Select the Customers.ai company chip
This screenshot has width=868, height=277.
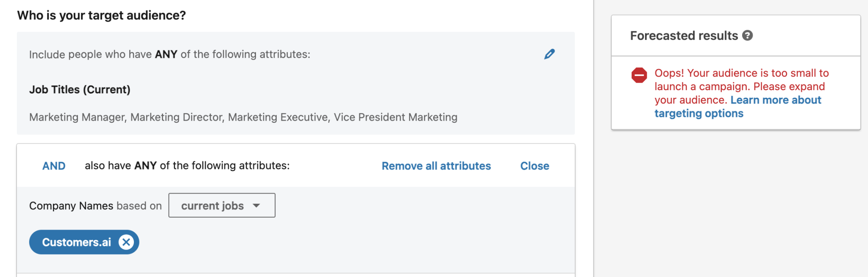[76, 242]
